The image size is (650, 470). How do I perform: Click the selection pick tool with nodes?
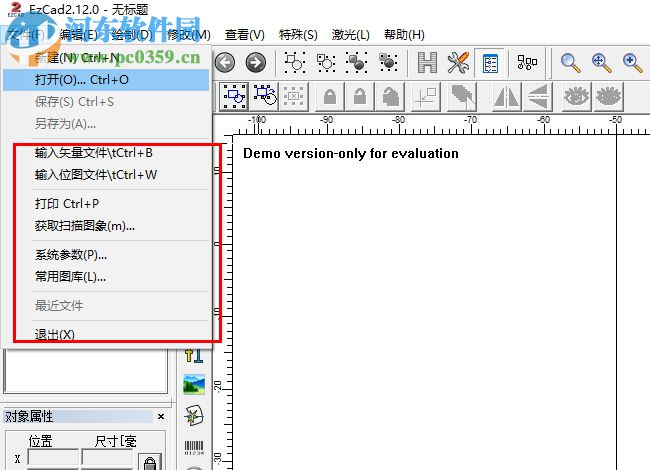click(234, 97)
